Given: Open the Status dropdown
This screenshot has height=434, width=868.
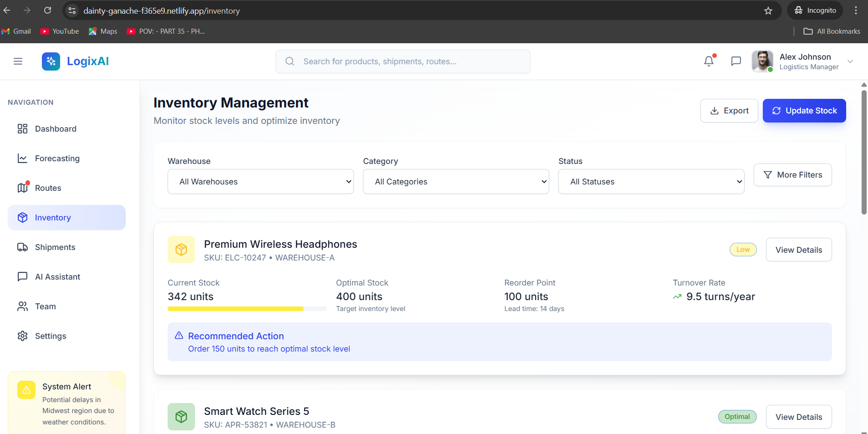Looking at the screenshot, I should click(x=651, y=182).
